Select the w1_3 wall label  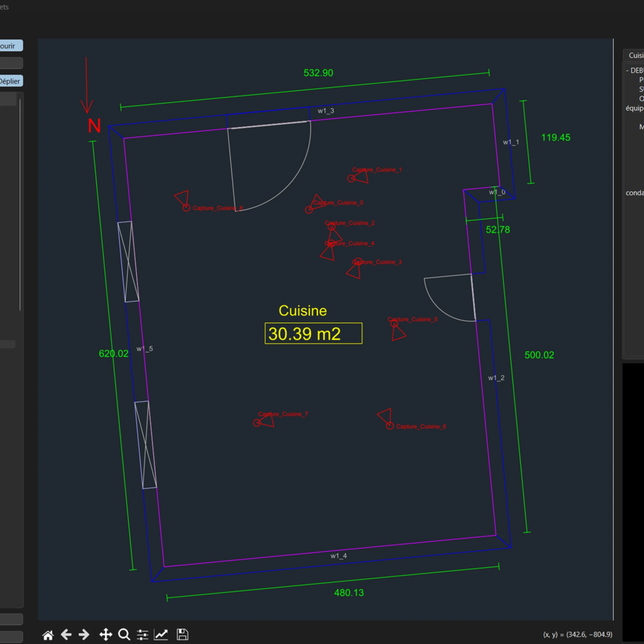[326, 111]
